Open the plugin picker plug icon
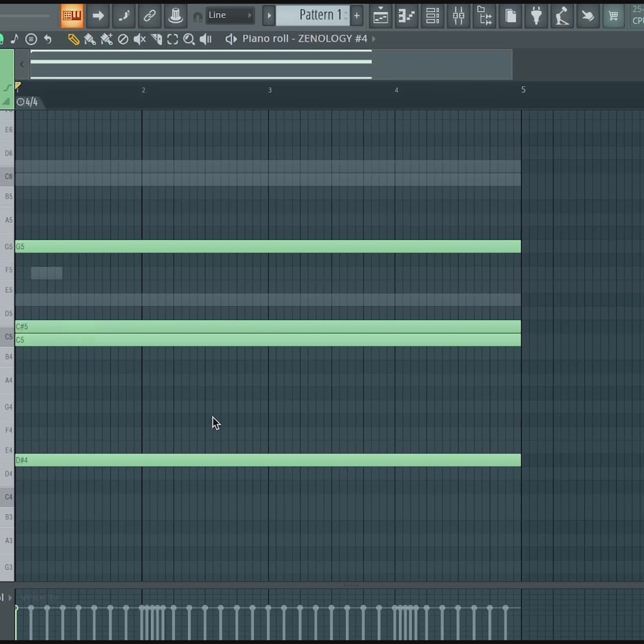The width and height of the screenshot is (644, 644). pos(536,15)
